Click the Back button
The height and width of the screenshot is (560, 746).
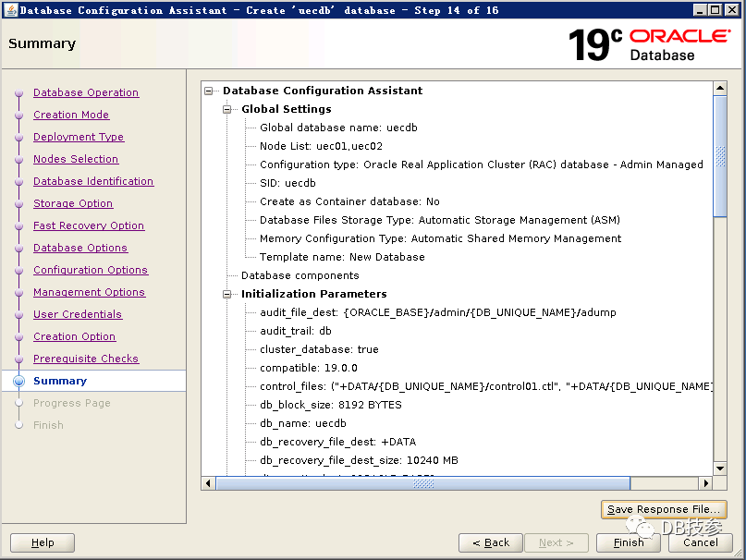pyautogui.click(x=490, y=542)
